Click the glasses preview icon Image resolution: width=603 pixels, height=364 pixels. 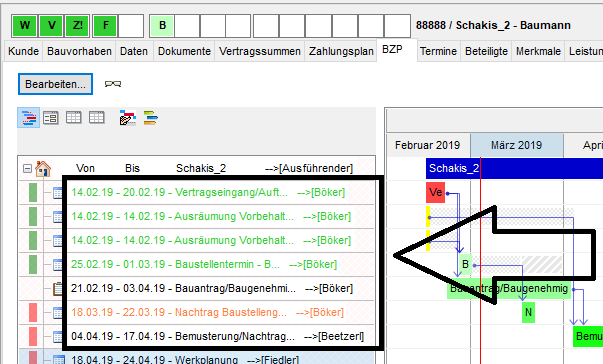[113, 84]
